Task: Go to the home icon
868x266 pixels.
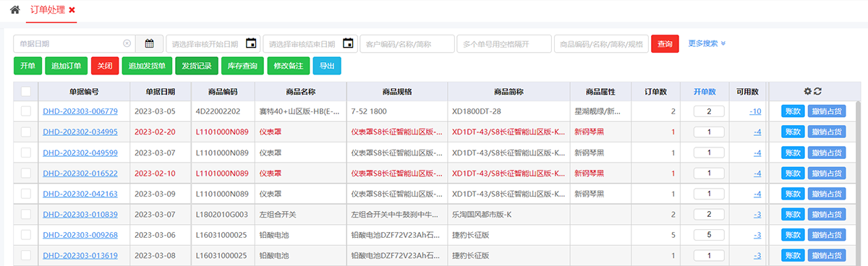Action: [14, 10]
